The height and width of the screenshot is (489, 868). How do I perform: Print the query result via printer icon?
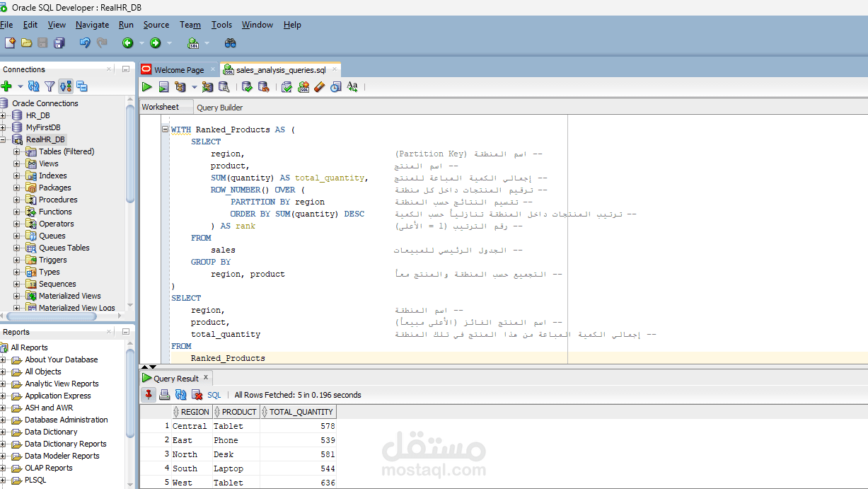click(165, 395)
